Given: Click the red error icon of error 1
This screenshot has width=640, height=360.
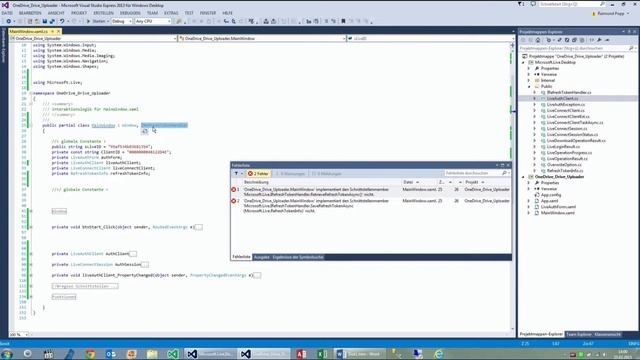Looking at the screenshot, I should pyautogui.click(x=234, y=189).
